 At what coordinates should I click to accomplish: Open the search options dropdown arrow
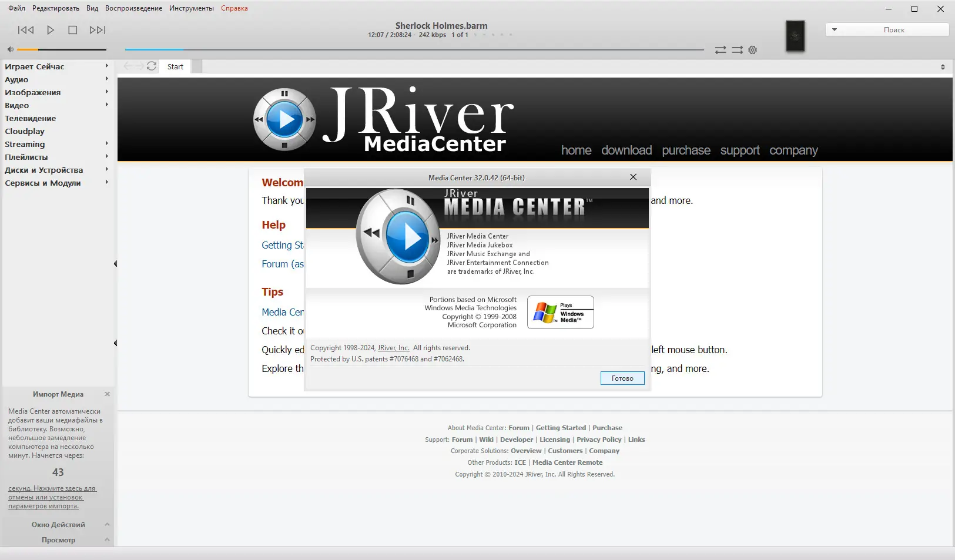pos(834,29)
